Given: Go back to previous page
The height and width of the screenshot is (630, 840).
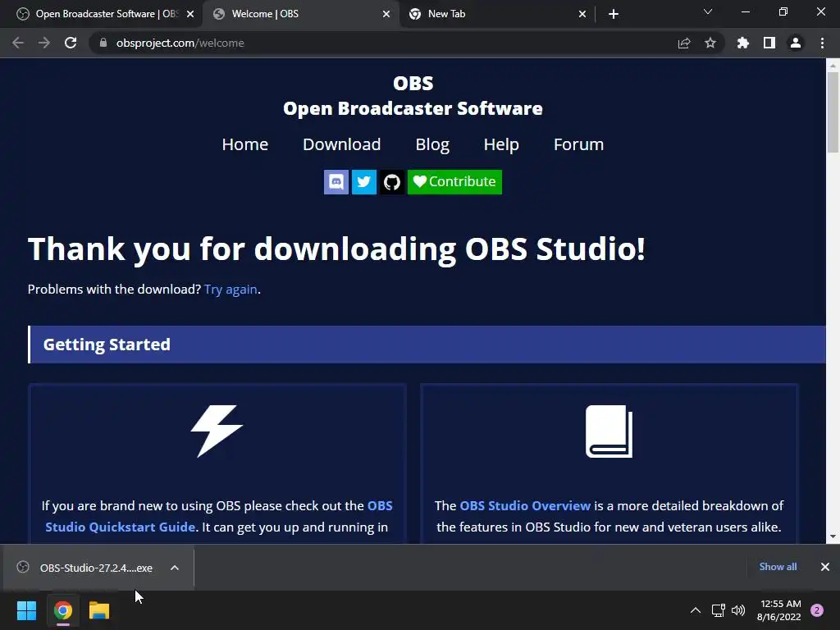Looking at the screenshot, I should 18,43.
